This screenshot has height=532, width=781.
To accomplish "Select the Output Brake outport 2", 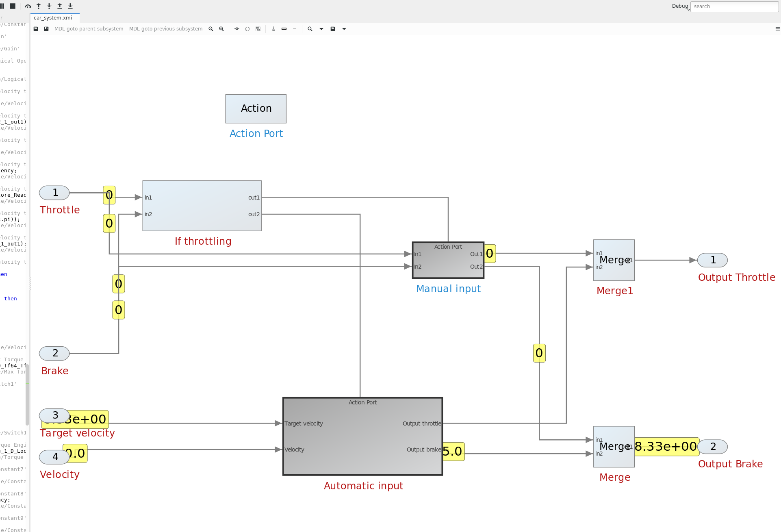I will point(712,447).
